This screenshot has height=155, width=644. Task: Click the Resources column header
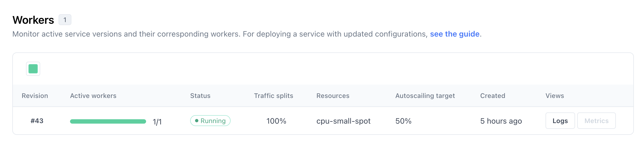(333, 96)
